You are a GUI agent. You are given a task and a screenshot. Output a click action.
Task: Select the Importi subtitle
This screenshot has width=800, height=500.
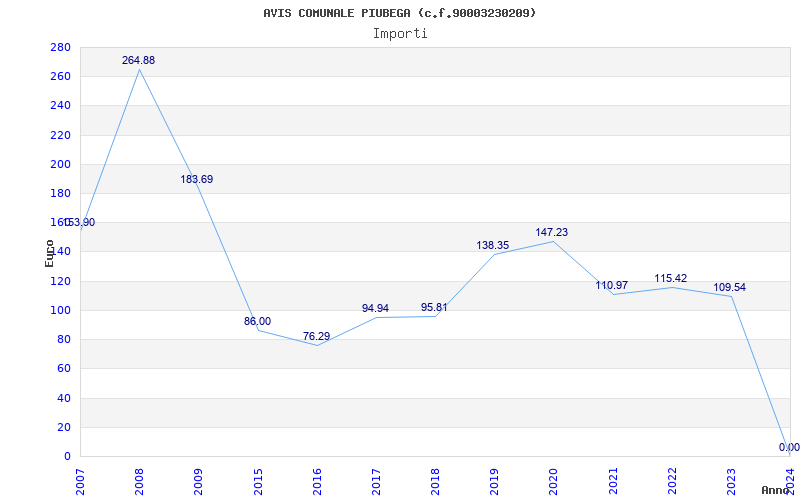[x=400, y=34]
